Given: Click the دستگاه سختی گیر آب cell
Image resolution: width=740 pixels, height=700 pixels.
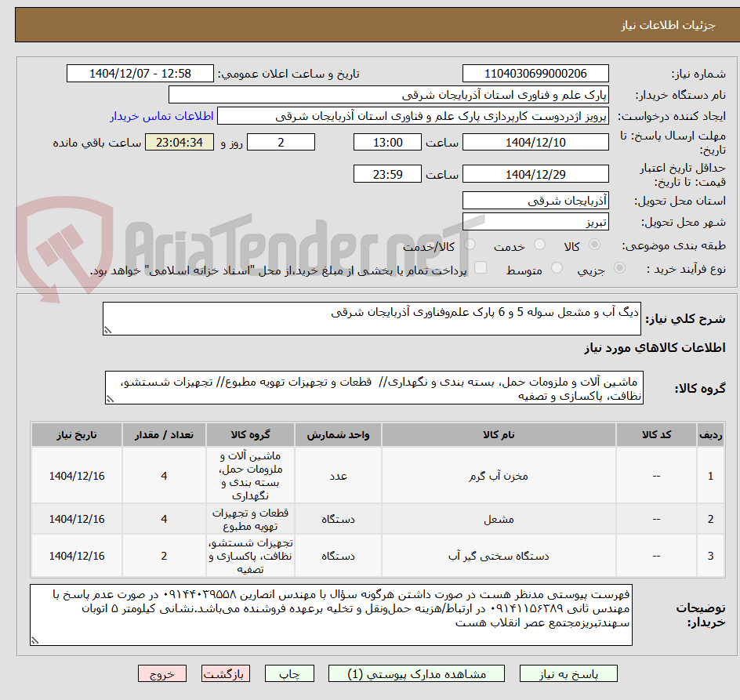Looking at the screenshot, I should pyautogui.click(x=499, y=556).
